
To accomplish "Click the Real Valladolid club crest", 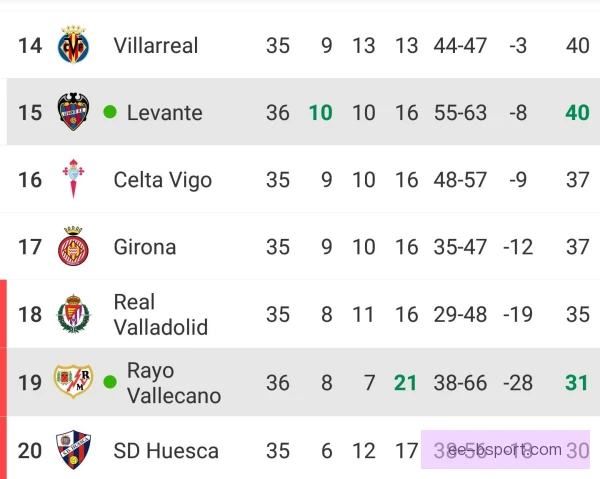I will (x=73, y=314).
